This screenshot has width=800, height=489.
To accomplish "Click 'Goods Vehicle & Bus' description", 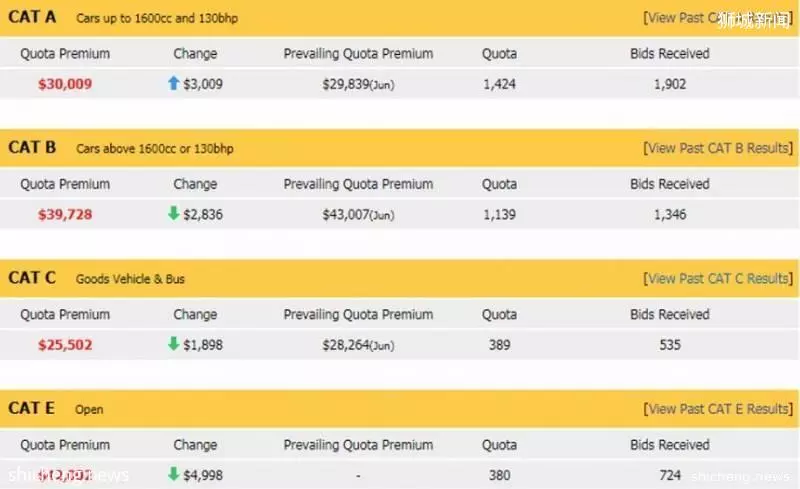I will (130, 279).
